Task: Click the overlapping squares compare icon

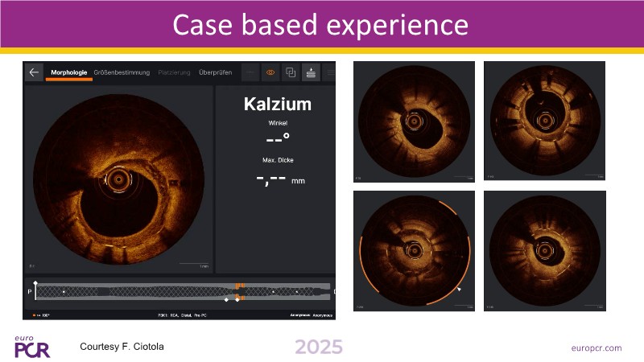Action: 291,72
